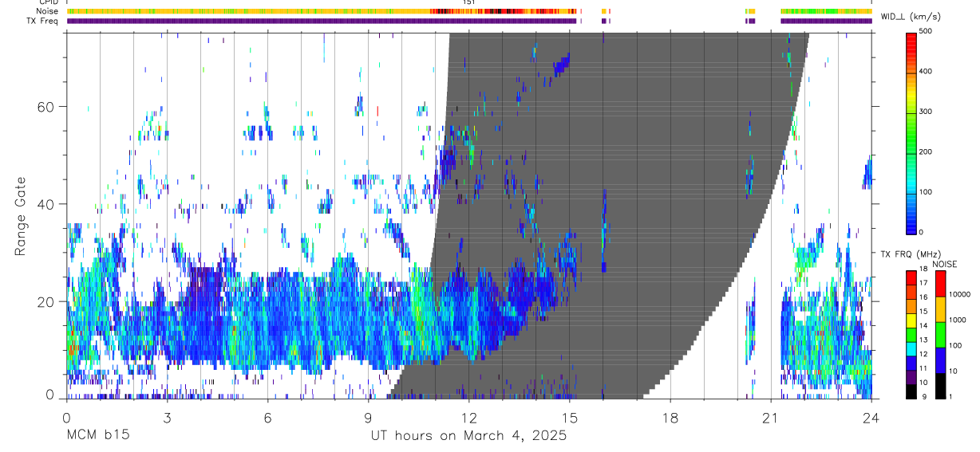Click the 200 value on the width colorbar
The width and height of the screenshot is (980, 452).
point(926,151)
